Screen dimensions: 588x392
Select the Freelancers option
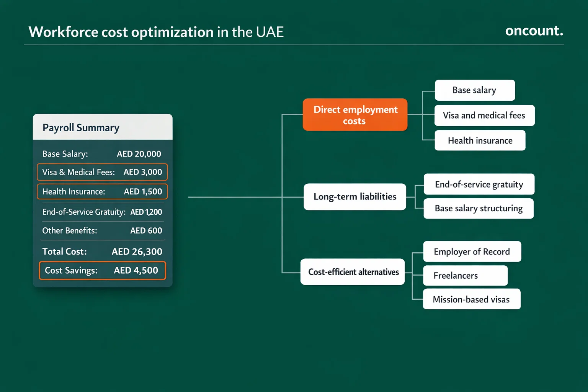tap(465, 275)
